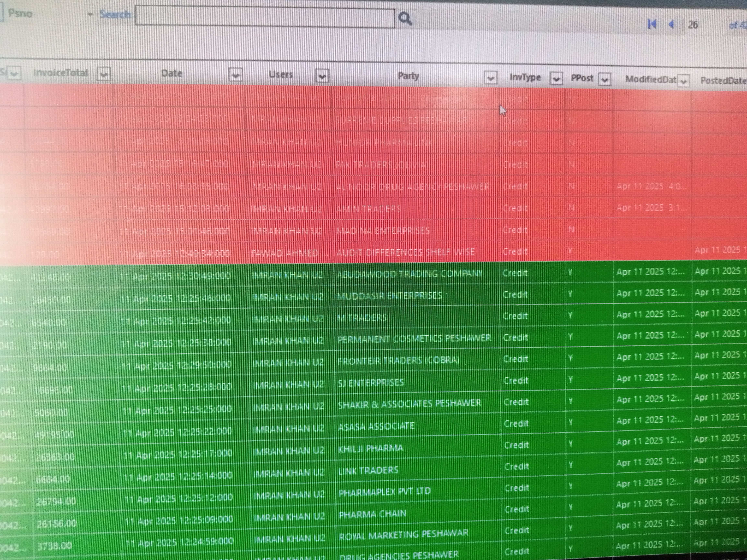
Task: Open Users column filter dropdown
Action: [x=322, y=76]
